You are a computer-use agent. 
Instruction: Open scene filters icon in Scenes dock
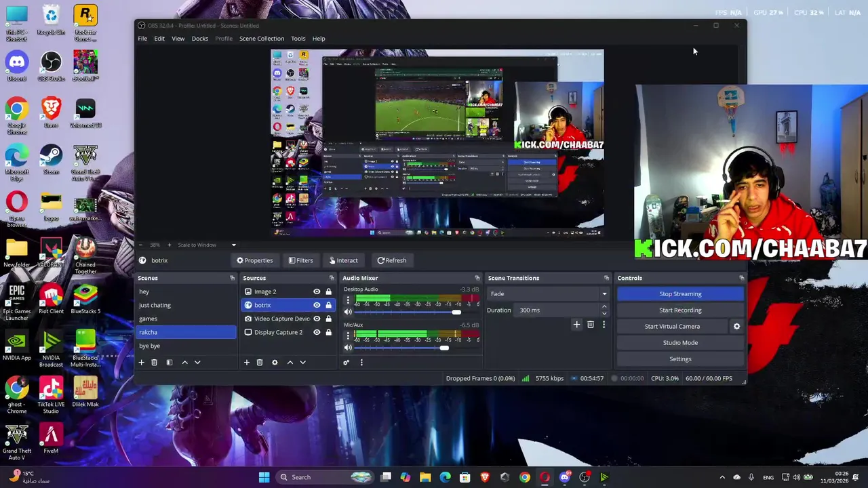[170, 363]
